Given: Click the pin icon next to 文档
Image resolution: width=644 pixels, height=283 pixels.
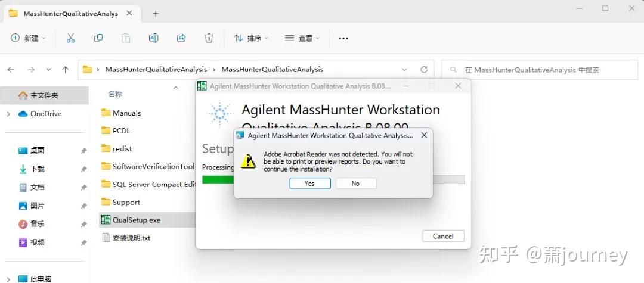Looking at the screenshot, I should click(x=84, y=188).
